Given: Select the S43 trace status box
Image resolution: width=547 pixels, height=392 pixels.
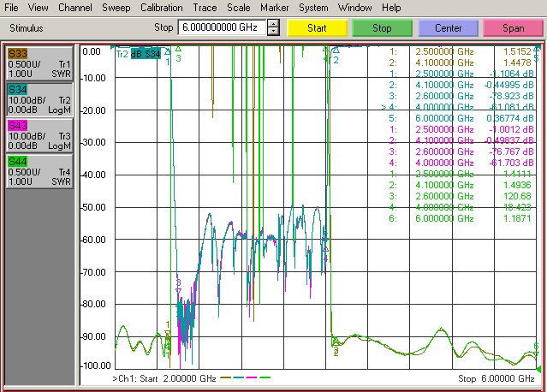Looking at the screenshot, I should pos(39,135).
